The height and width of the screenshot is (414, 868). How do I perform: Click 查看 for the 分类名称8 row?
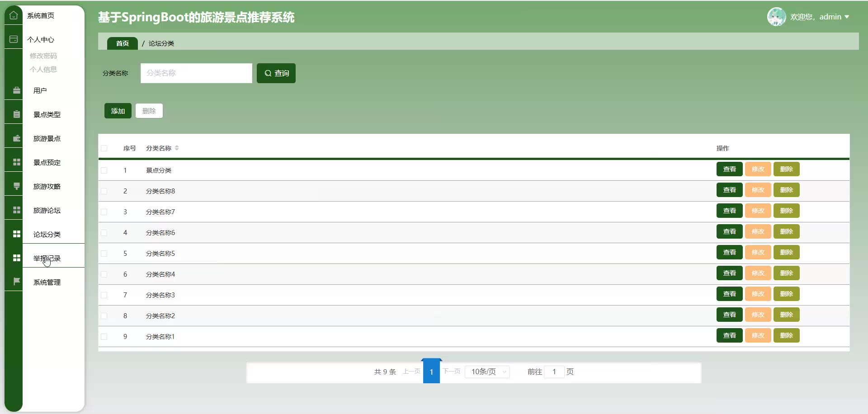pyautogui.click(x=730, y=190)
